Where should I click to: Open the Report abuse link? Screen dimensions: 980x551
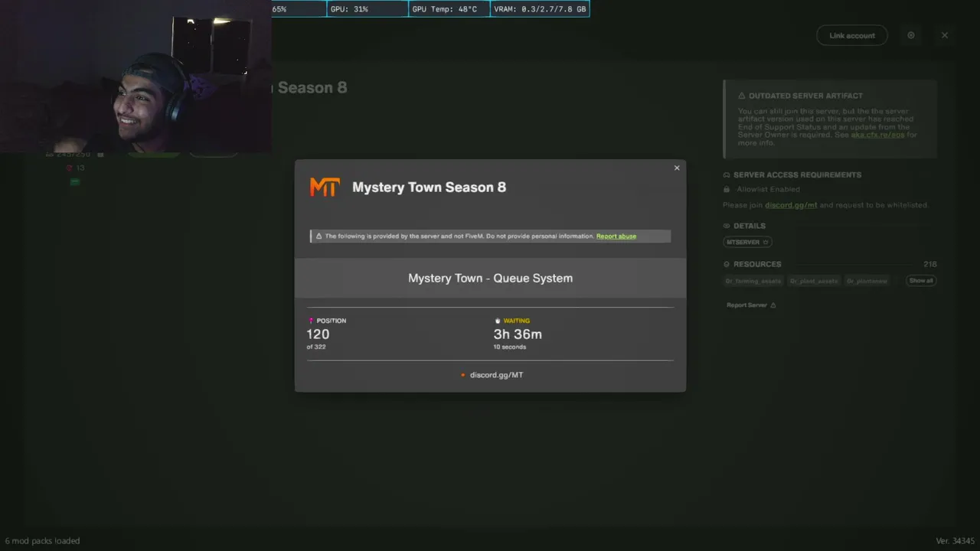616,236
